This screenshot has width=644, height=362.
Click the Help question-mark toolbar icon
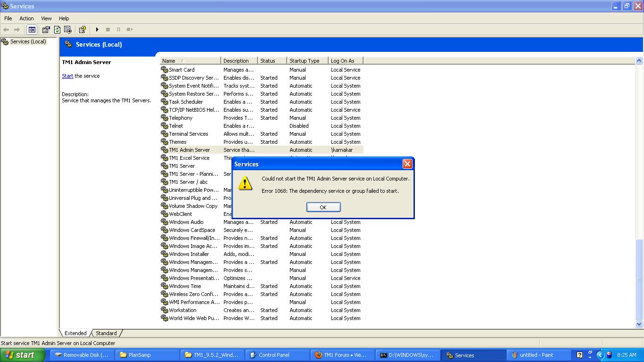(82, 30)
